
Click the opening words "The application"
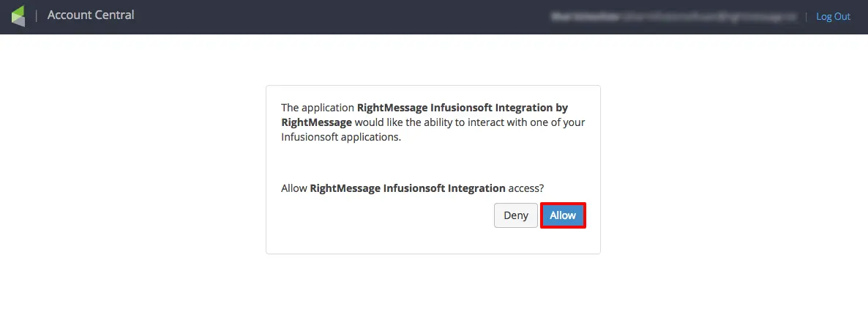click(318, 107)
